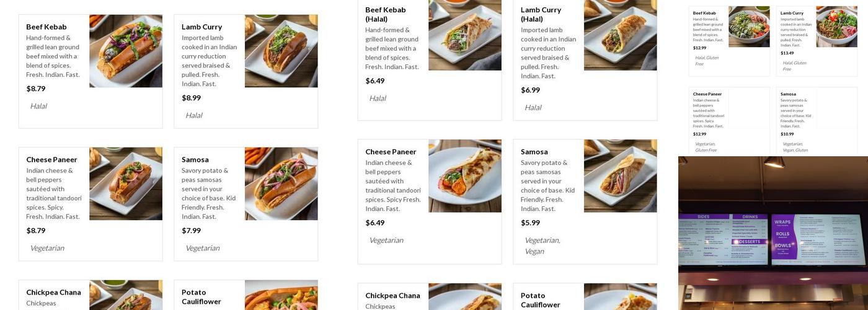Click the Lamb Curry $8.99 price
868x310 pixels.
point(191,97)
